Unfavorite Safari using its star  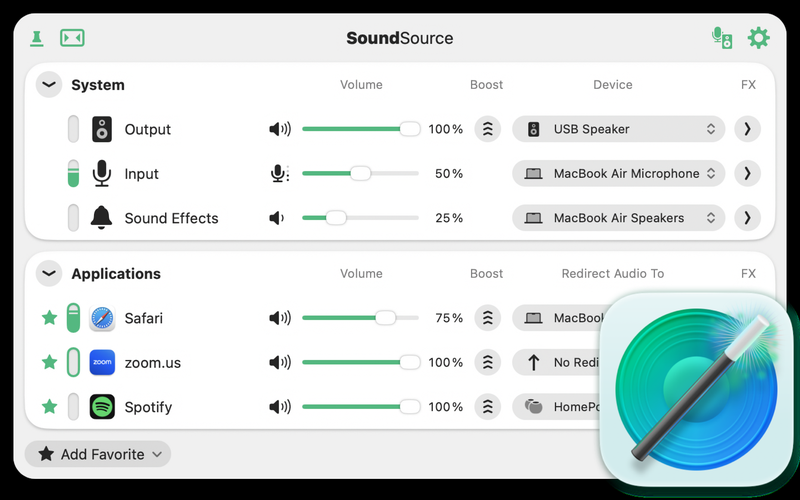tap(49, 318)
